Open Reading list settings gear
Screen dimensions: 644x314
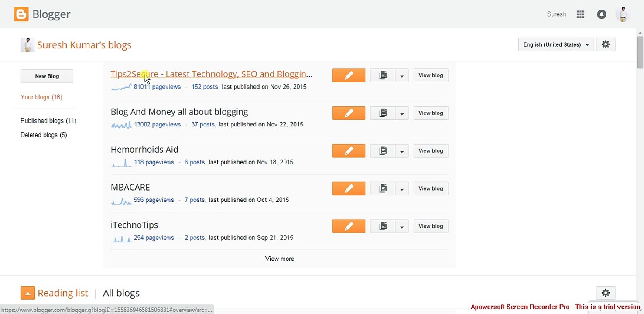[606, 293]
